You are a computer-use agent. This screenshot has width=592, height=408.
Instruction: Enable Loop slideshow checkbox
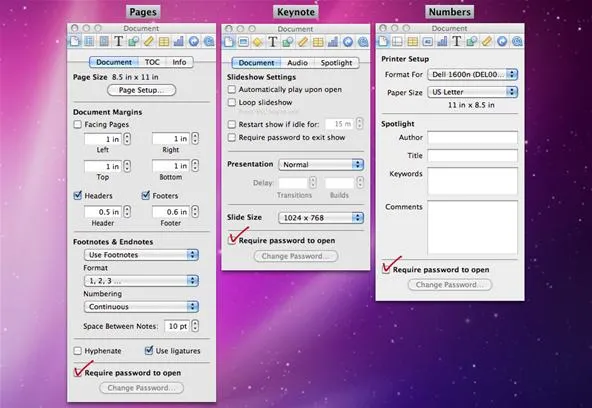click(231, 102)
